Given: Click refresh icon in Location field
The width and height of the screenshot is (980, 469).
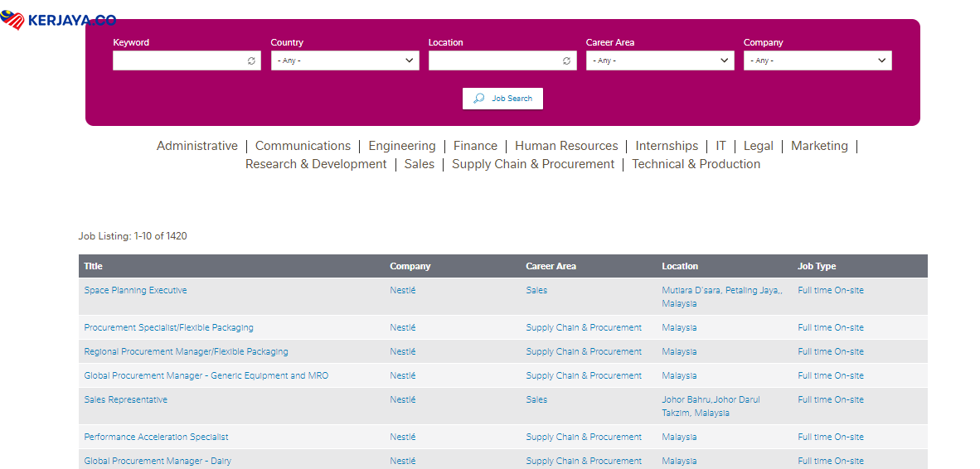Looking at the screenshot, I should (567, 60).
